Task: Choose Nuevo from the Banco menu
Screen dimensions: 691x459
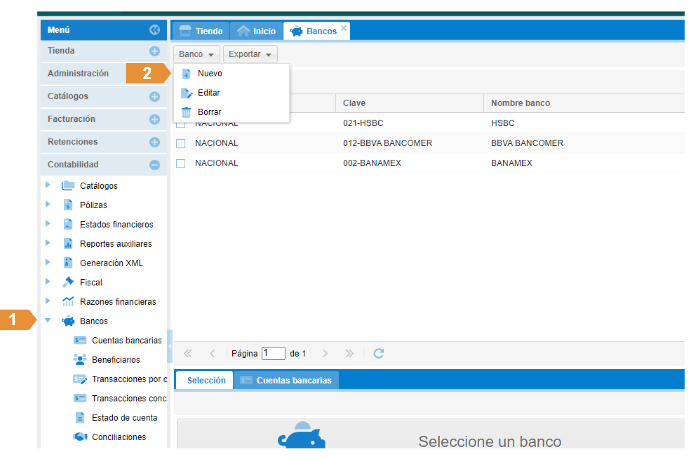Action: click(210, 74)
